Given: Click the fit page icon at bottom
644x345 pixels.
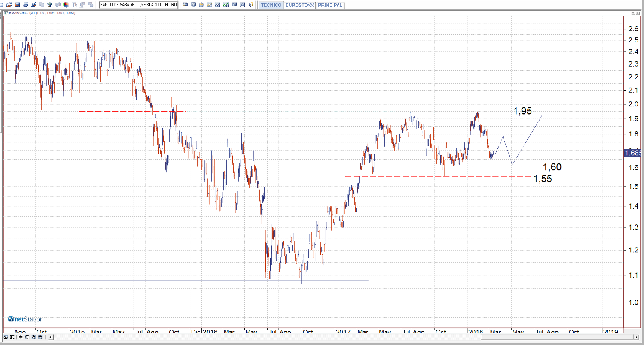Looking at the screenshot, I should click(27, 338).
